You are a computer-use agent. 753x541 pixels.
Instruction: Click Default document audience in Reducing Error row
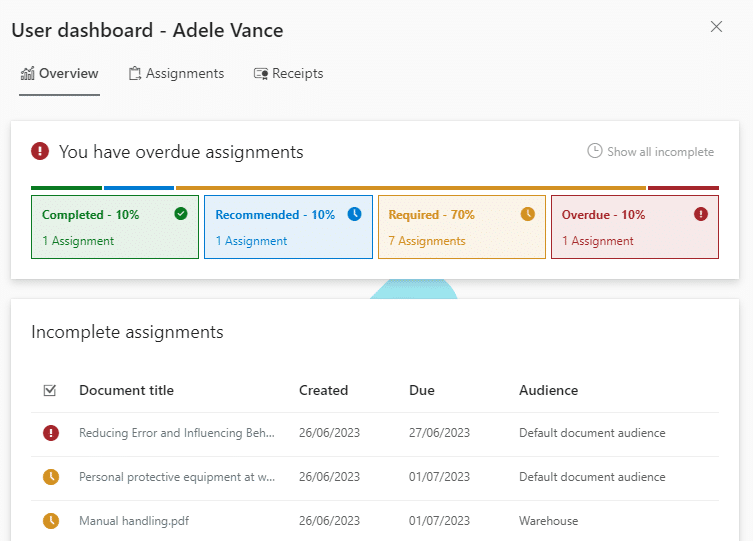tap(592, 433)
